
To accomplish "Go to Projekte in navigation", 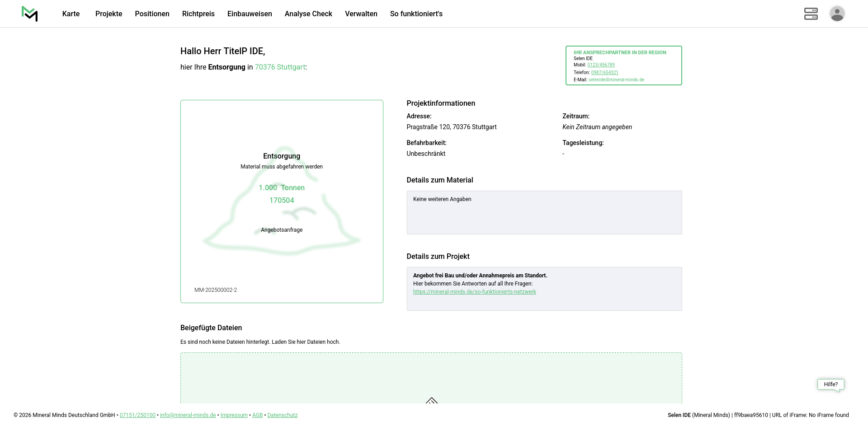I will pos(108,14).
